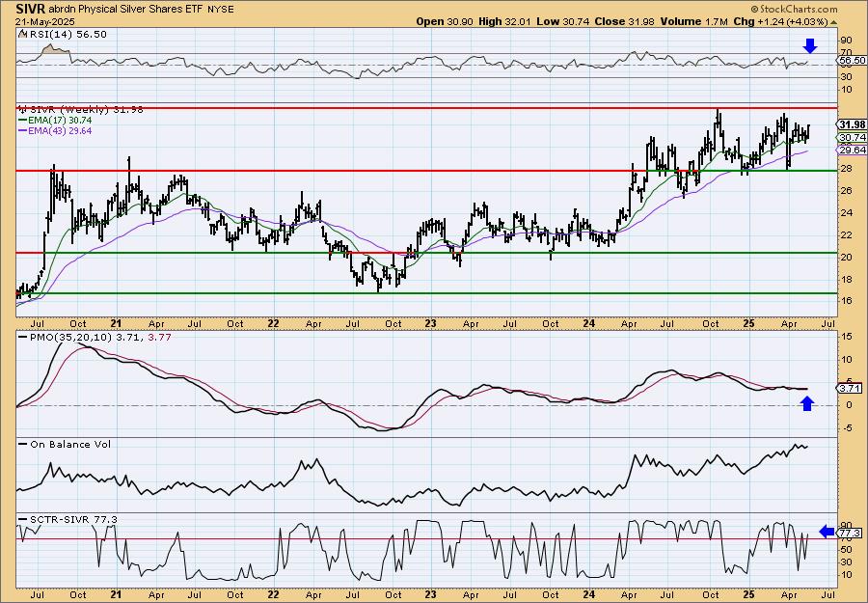Click the 31.98 last price tag on right axis
The image size is (868, 603).
[x=853, y=124]
